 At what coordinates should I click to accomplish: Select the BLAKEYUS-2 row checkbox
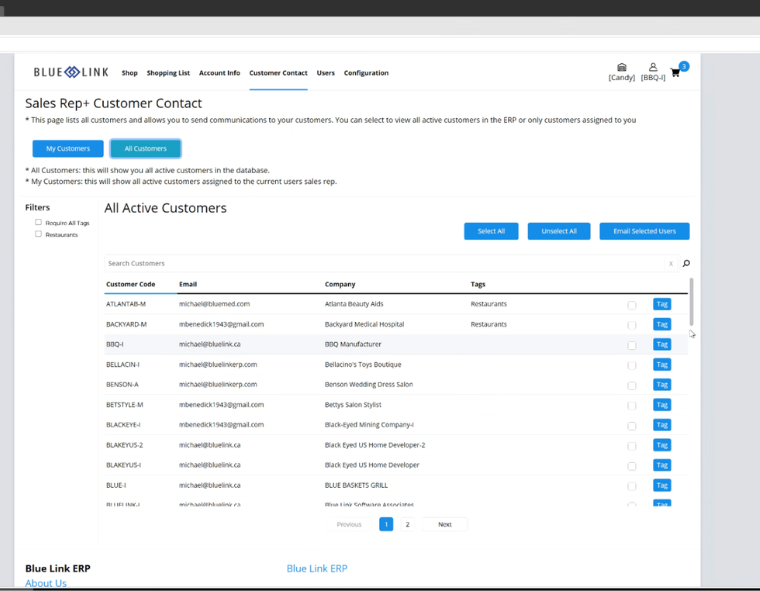click(632, 446)
